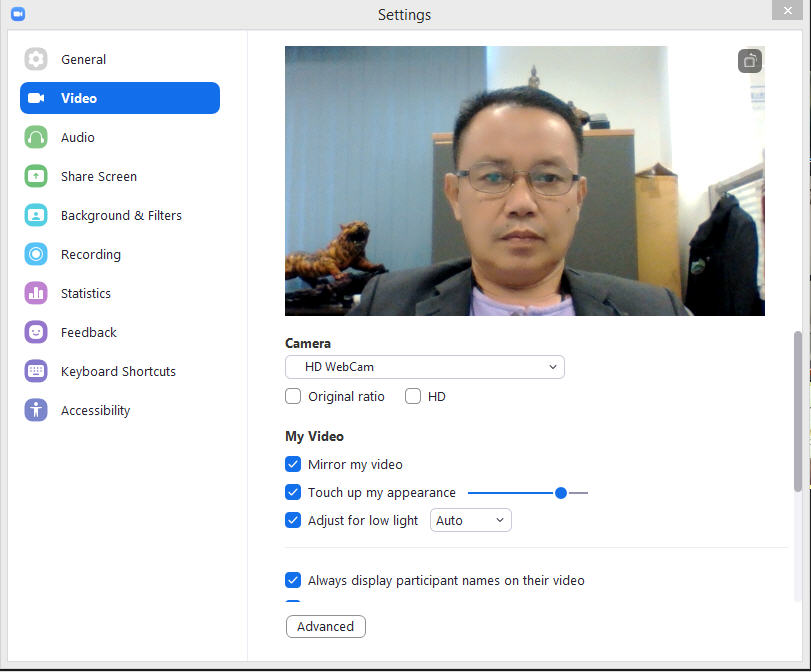Switch to the Accessibility settings tab
The height and width of the screenshot is (672, 811).
(95, 410)
